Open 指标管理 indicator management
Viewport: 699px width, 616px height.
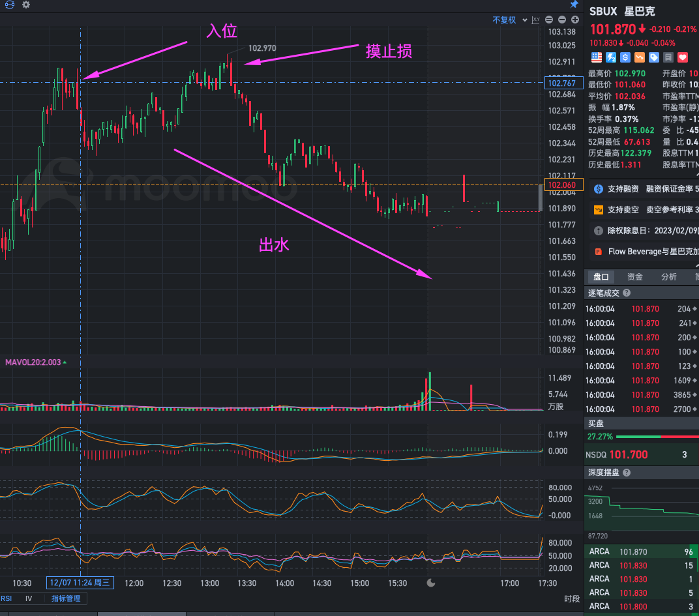pyautogui.click(x=66, y=598)
